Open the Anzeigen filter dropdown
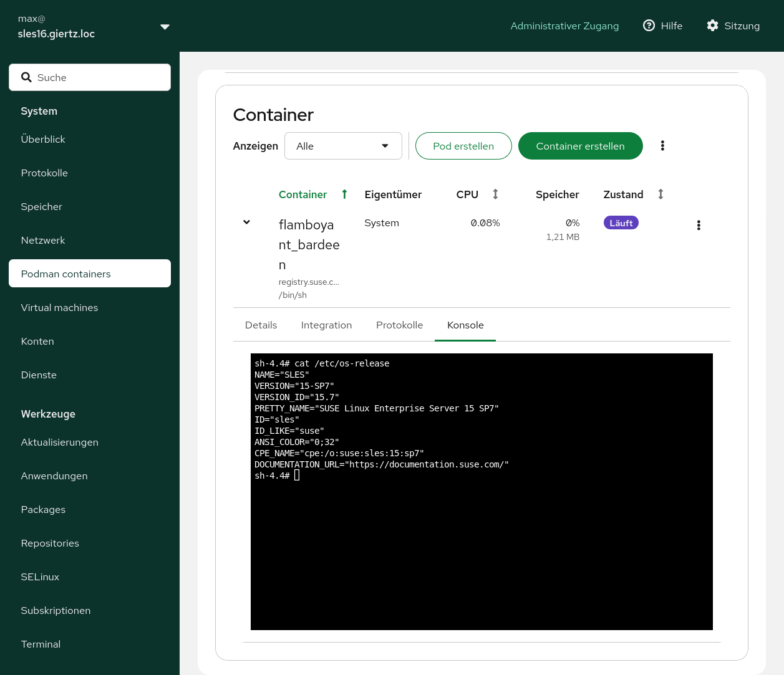Screen dimensions: 784x675 [x=343, y=146]
